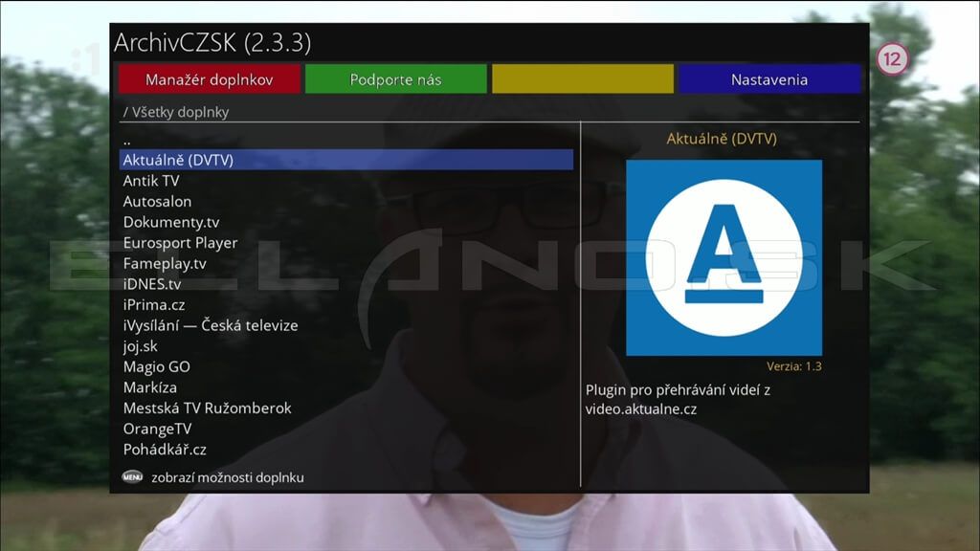Open iVysílání — Česká televize
Viewport: 980px width, 551px height.
coord(211,325)
